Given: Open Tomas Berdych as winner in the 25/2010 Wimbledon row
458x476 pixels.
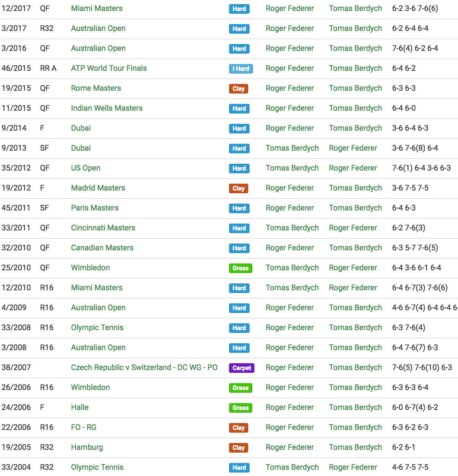Looking at the screenshot, I should [292, 268].
